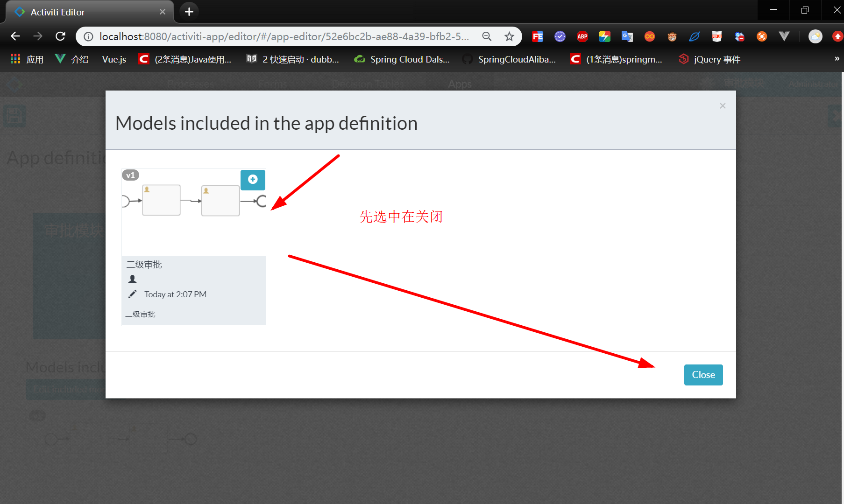Screen dimensions: 844x504
Task: Click dimmed Apps nav tab behind dialog
Action: [x=460, y=84]
